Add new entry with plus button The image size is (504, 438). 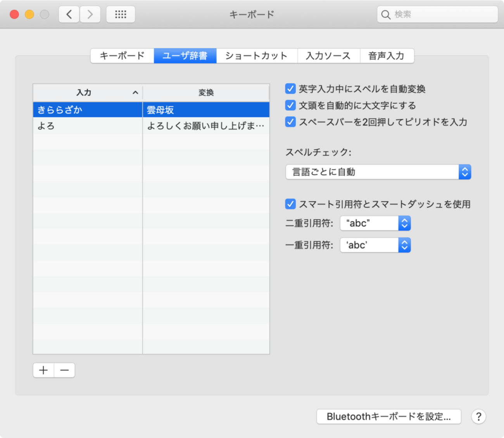[x=43, y=370]
